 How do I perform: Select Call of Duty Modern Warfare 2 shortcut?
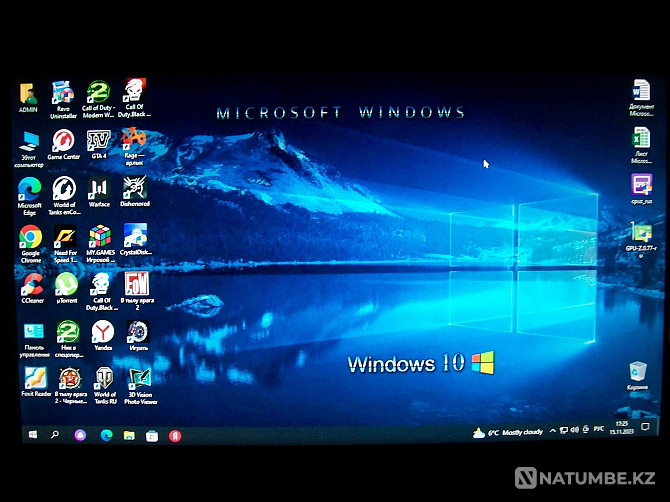point(98,100)
